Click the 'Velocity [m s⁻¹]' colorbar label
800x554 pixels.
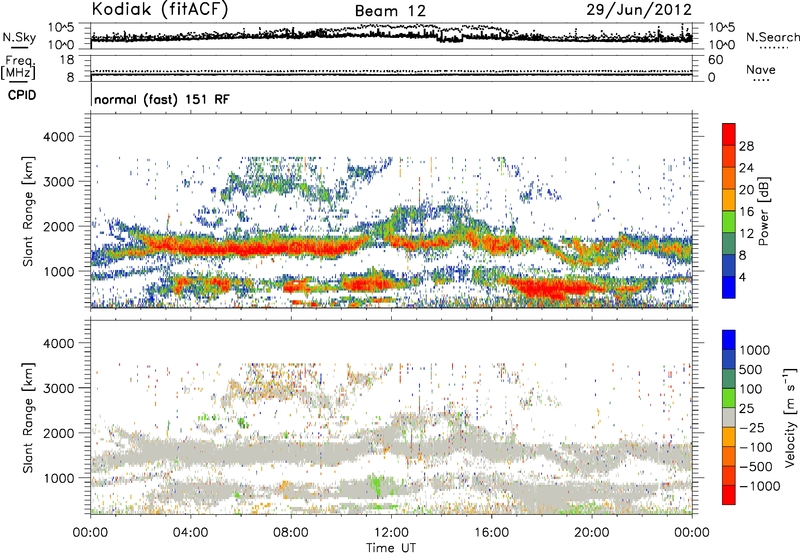click(x=790, y=417)
